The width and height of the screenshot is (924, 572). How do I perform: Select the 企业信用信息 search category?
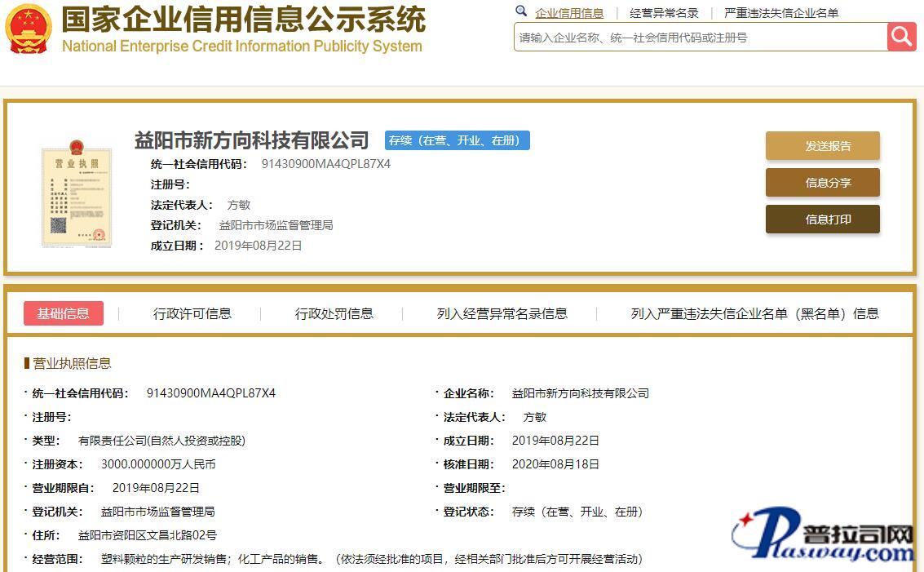pyautogui.click(x=569, y=13)
